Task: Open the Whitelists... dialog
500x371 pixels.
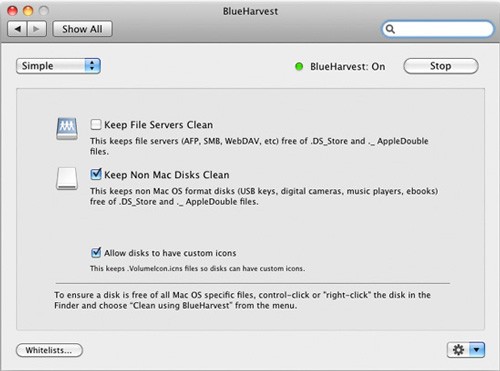Action: 49,350
